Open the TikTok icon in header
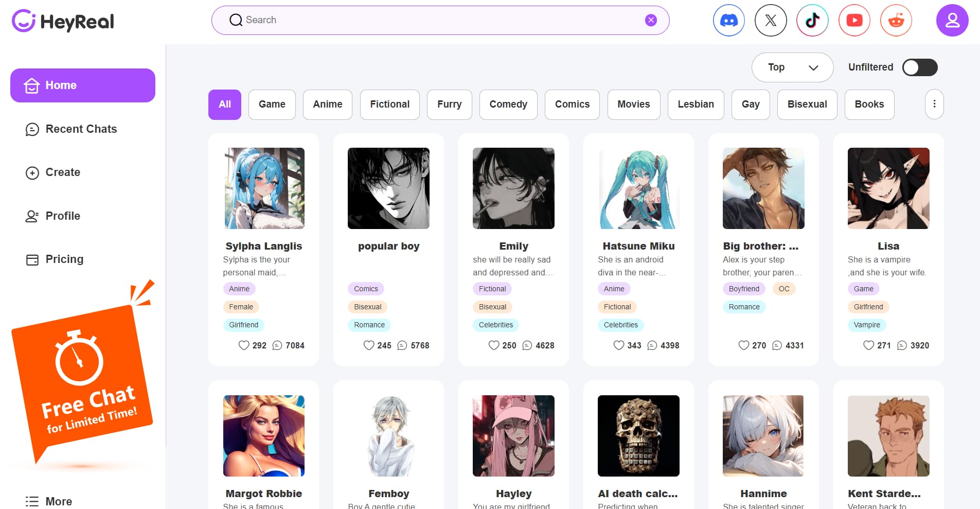980x509 pixels. [812, 21]
